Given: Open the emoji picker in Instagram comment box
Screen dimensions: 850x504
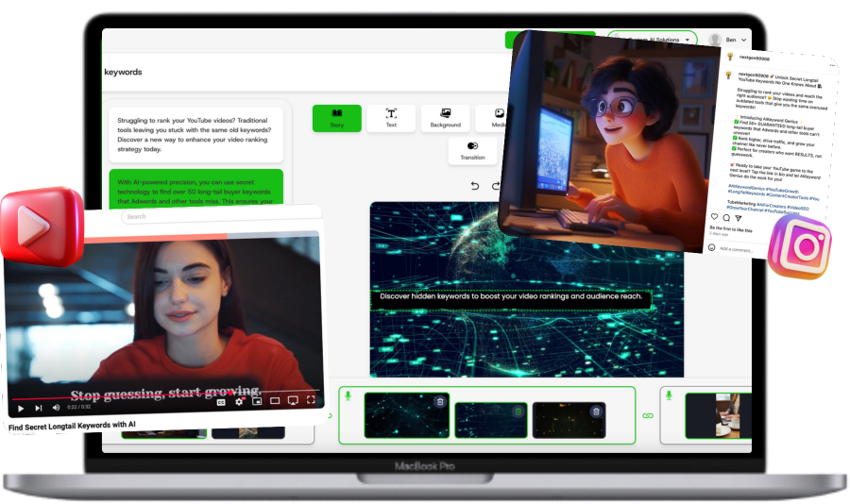Looking at the screenshot, I should (x=712, y=247).
